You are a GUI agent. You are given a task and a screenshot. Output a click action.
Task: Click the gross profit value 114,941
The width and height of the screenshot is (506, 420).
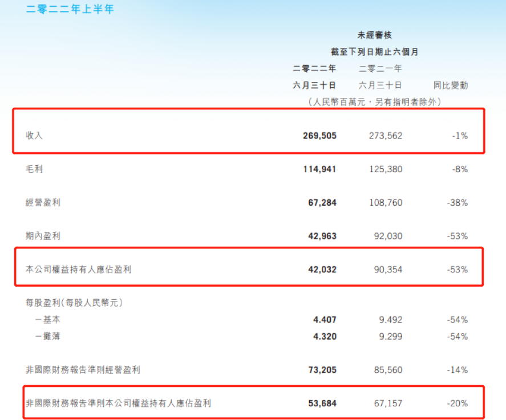[x=319, y=169]
